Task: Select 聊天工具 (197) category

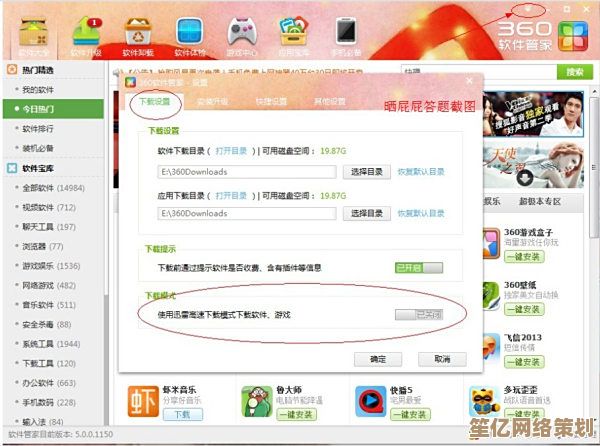Action: pyautogui.click(x=49, y=227)
